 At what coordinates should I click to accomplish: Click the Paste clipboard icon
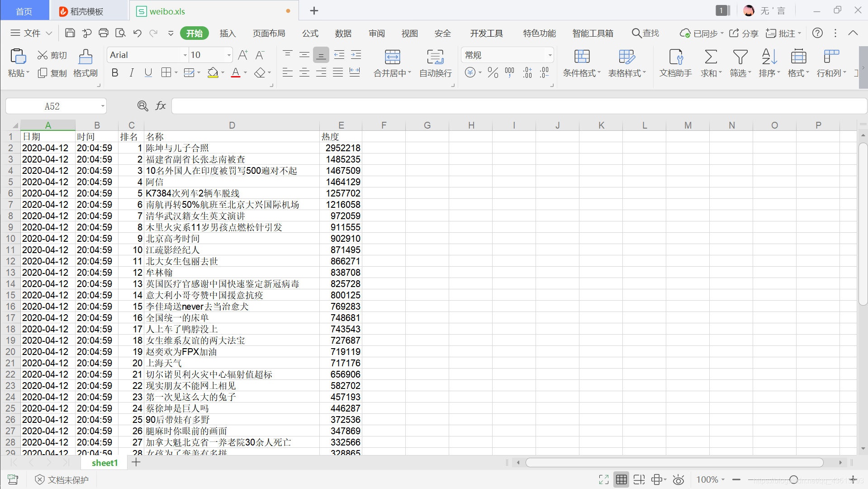[x=18, y=57]
